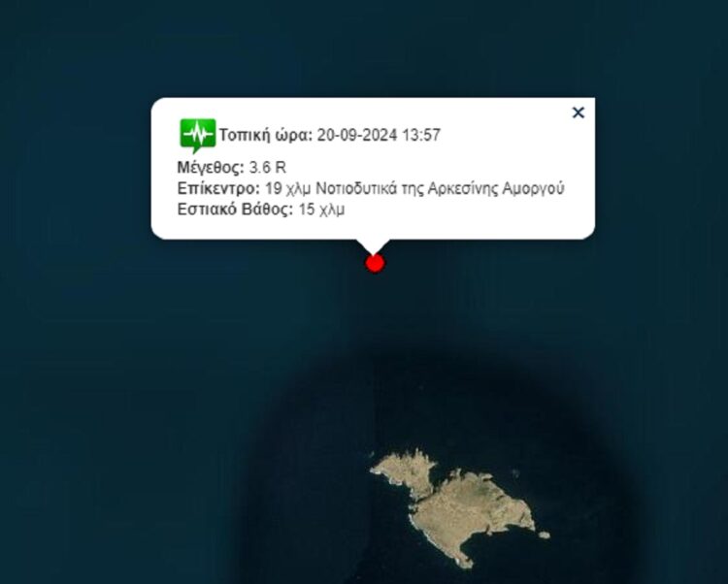Viewport: 728px width, 584px height.
Task: Click the red epicenter marker
Action: coord(375,263)
